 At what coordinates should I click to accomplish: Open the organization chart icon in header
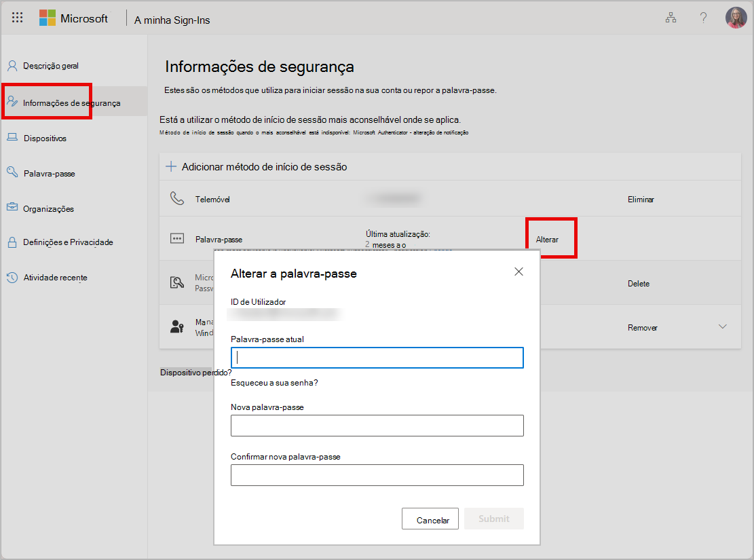pos(671,18)
